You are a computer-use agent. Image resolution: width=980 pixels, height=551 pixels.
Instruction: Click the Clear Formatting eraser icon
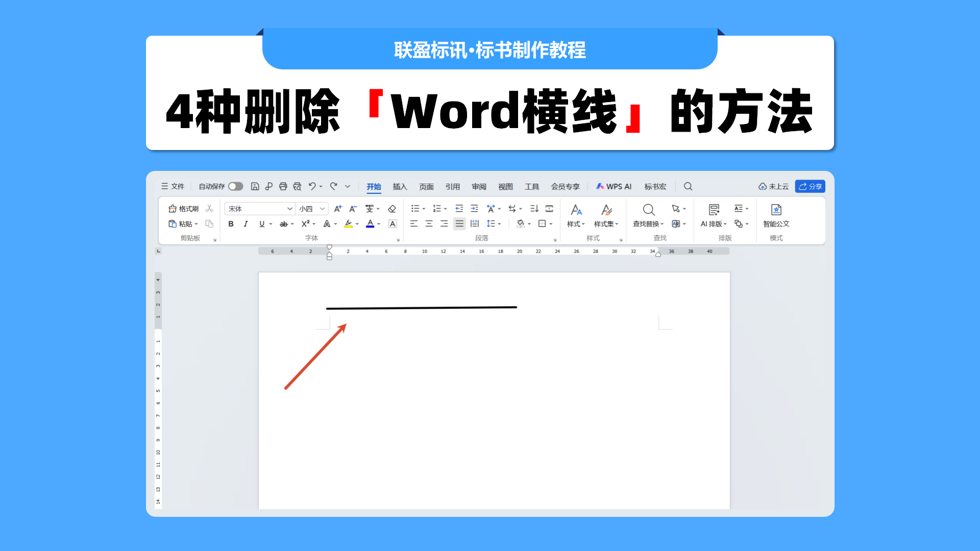tap(392, 209)
